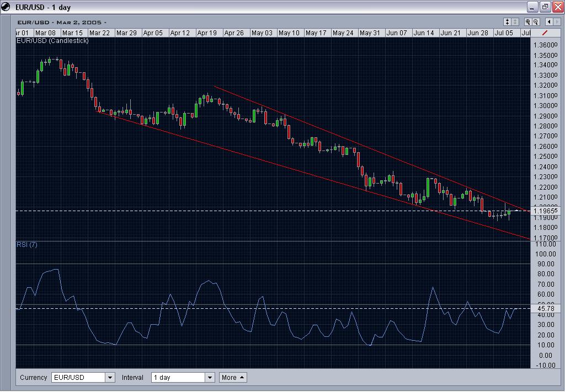Click the scroll-back arrow above the price scale
This screenshot has height=392, width=565.
click(550, 22)
